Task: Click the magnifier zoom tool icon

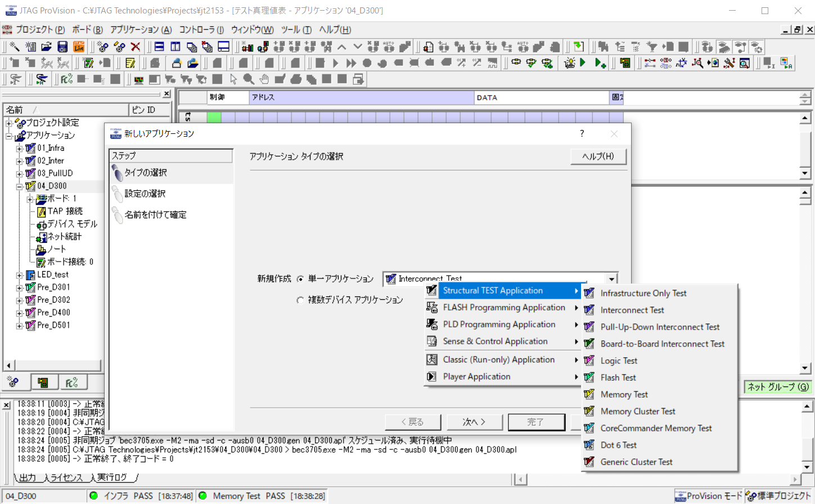Action: point(248,79)
